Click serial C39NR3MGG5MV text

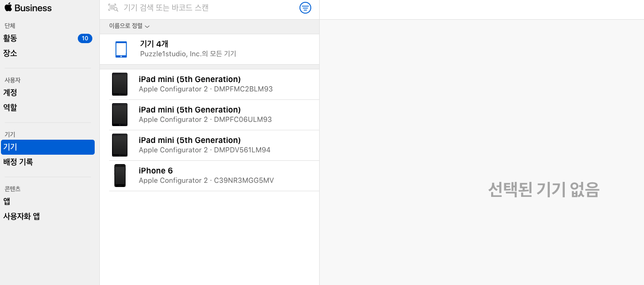click(x=244, y=180)
